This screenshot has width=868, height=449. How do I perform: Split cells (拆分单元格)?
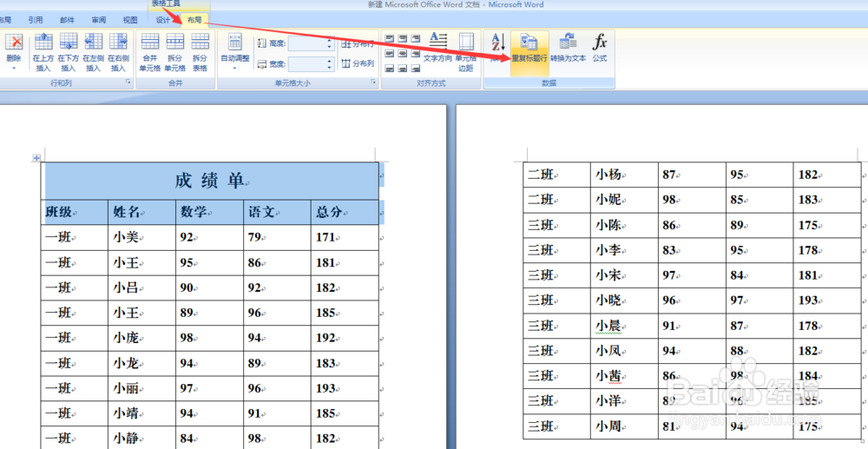(x=175, y=53)
